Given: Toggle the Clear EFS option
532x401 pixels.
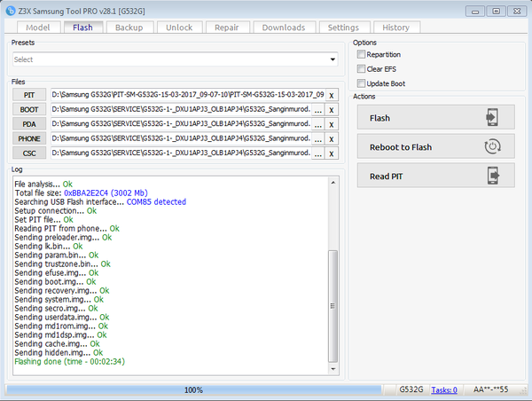Looking at the screenshot, I should (361, 68).
